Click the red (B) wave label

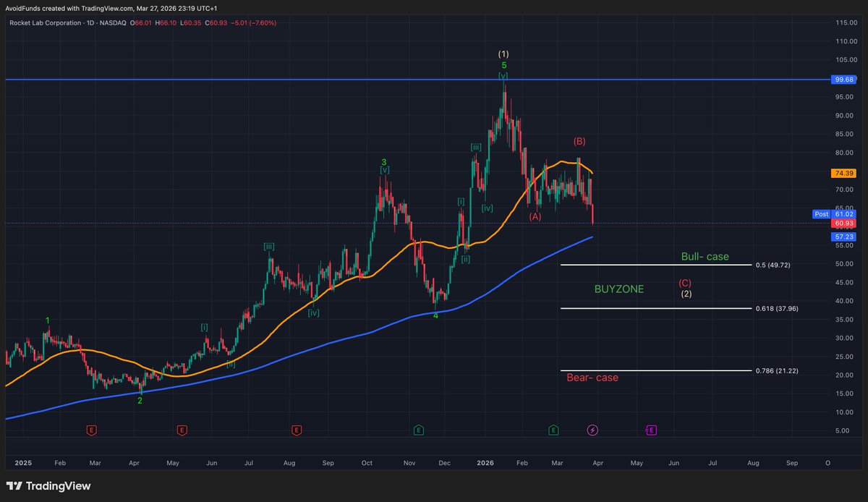[x=579, y=140]
